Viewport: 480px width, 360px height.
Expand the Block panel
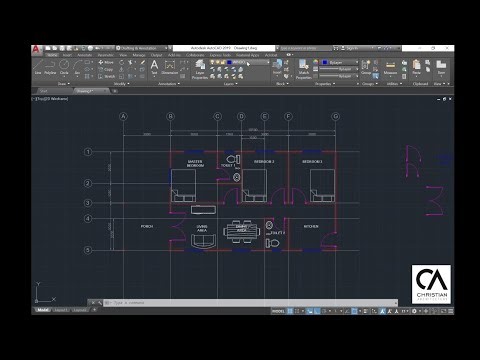(282, 84)
